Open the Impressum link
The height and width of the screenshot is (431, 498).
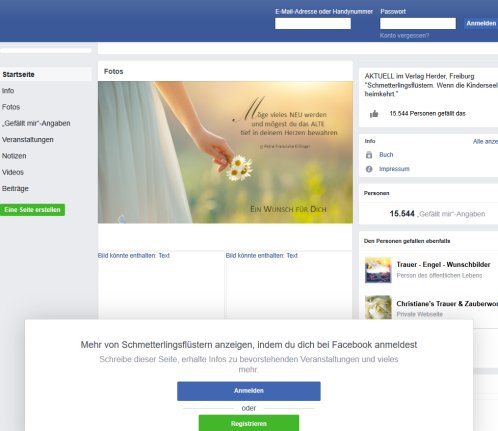click(x=394, y=169)
